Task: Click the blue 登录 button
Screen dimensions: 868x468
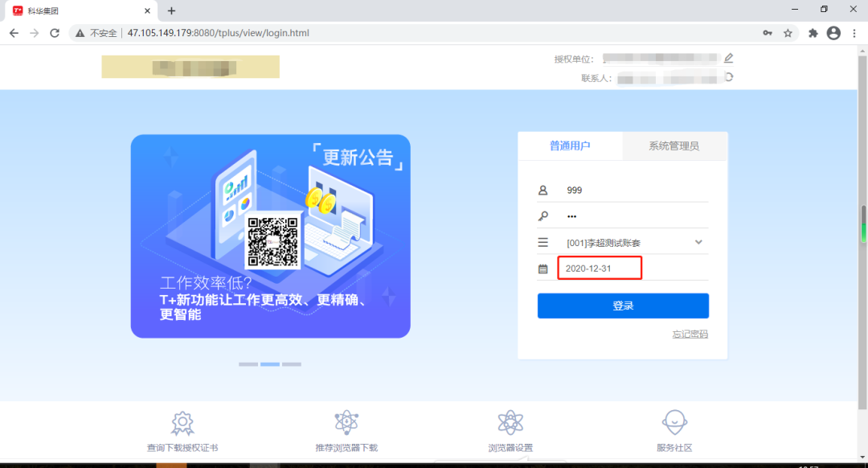Action: (623, 306)
